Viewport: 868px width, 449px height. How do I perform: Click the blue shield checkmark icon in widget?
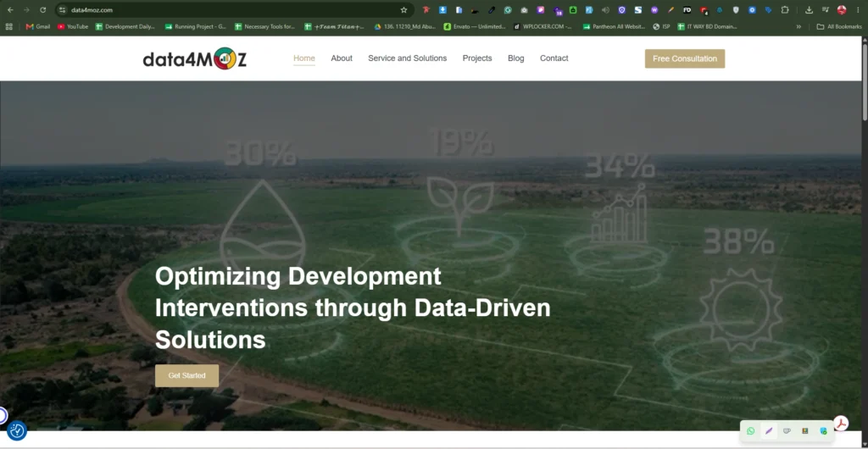coord(823,430)
